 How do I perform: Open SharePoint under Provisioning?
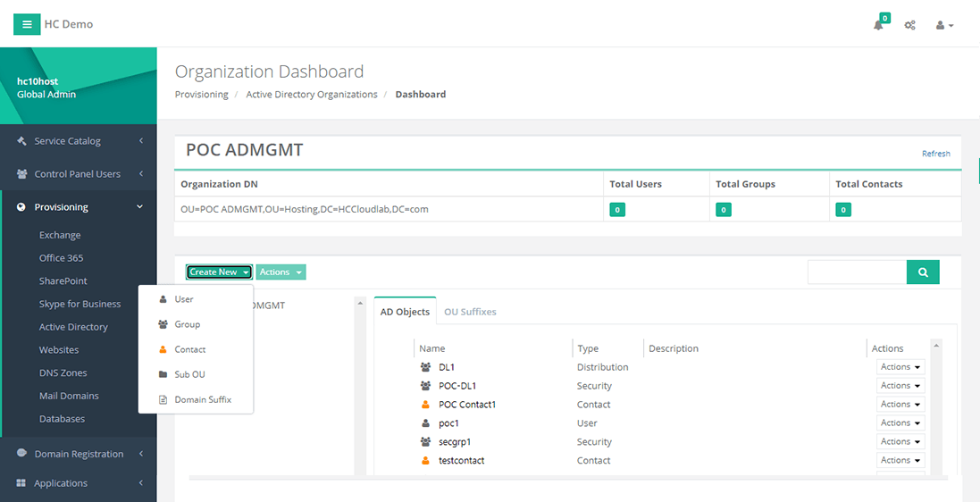click(x=63, y=281)
